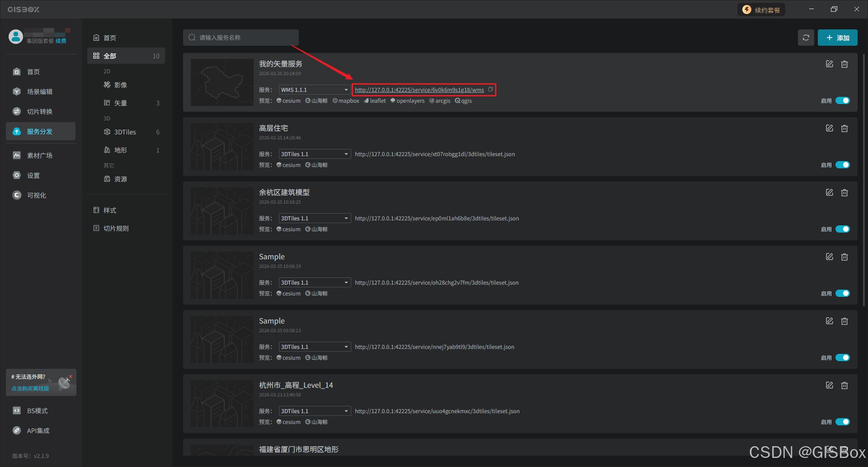Open 切片转换 tile conversion in sidebar

click(x=41, y=111)
